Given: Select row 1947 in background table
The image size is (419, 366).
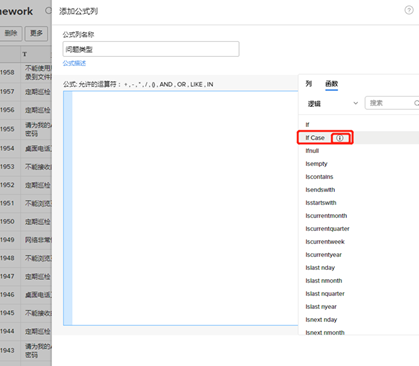Looking at the screenshot, I should click(x=26, y=276).
